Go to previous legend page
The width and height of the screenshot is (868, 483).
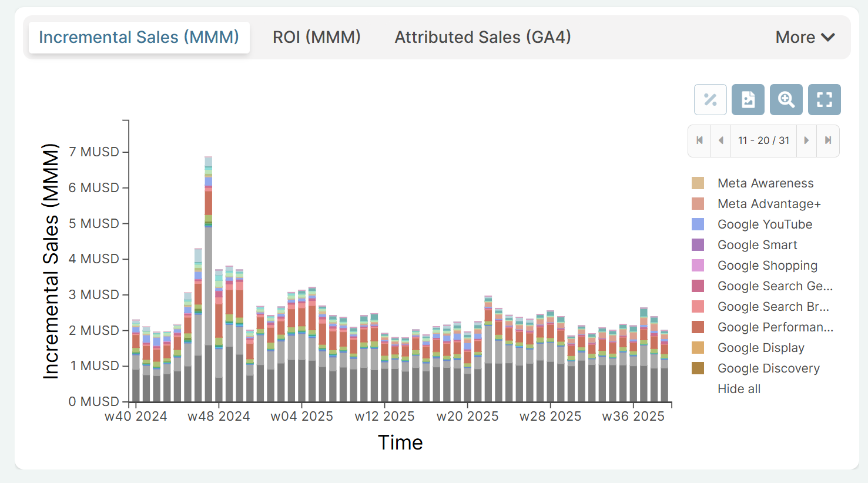[x=720, y=140]
